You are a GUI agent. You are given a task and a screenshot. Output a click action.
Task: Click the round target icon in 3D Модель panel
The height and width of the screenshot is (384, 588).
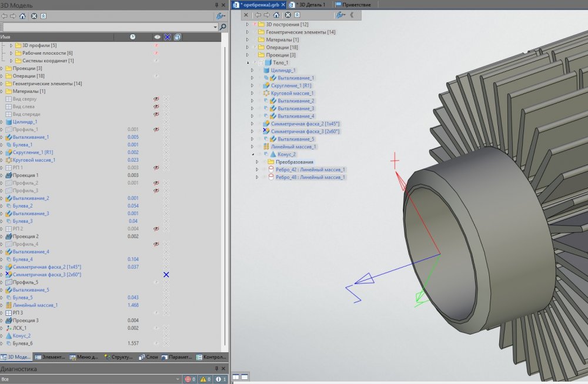coord(34,16)
